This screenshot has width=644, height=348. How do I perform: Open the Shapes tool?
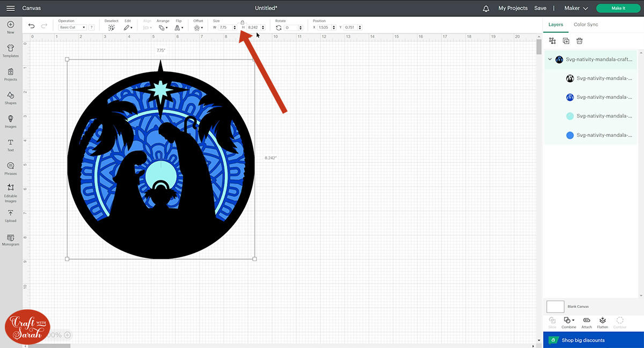[11, 98]
